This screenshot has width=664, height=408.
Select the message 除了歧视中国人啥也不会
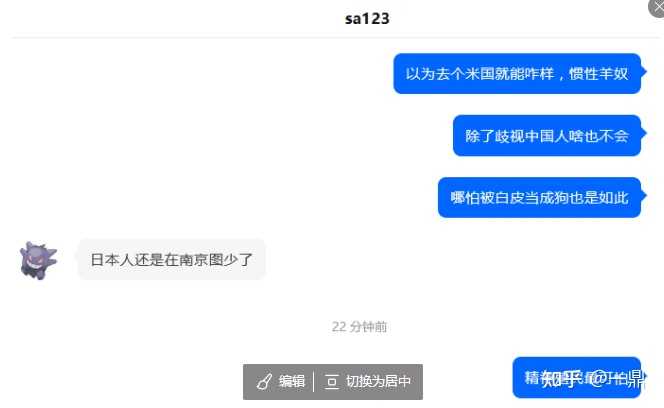click(547, 136)
